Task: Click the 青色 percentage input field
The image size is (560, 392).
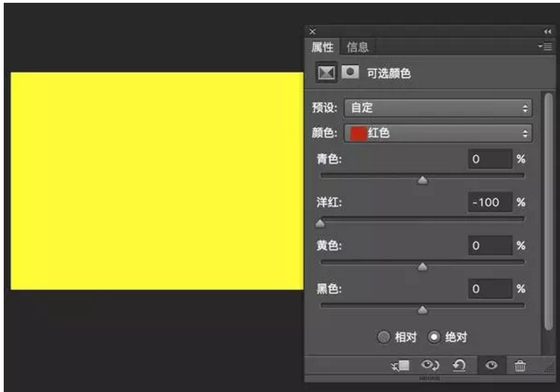Action: click(490, 159)
